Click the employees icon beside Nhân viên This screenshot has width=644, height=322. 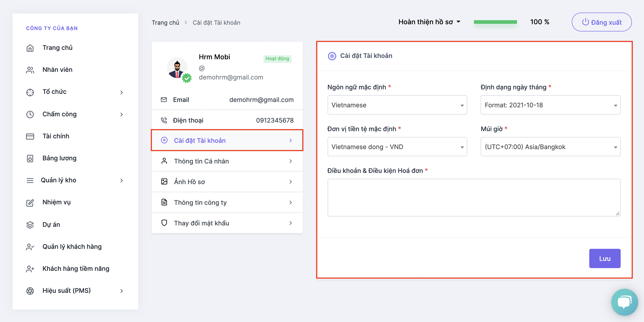30,70
